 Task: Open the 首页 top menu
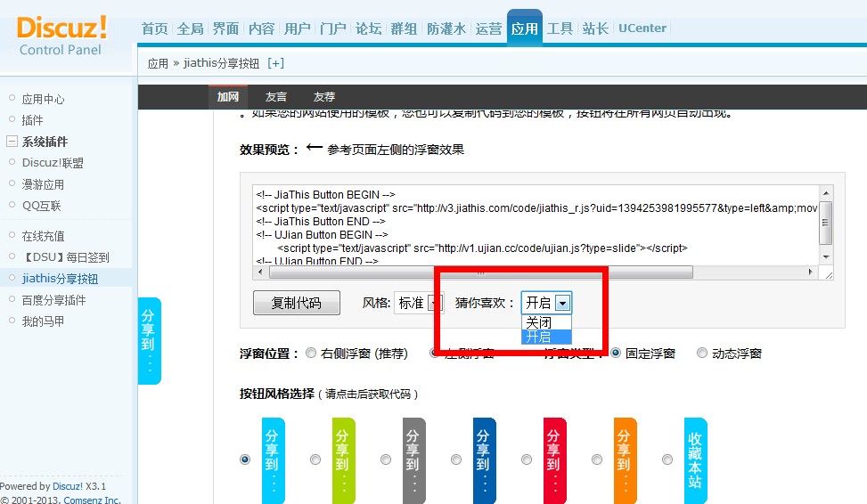tap(155, 28)
